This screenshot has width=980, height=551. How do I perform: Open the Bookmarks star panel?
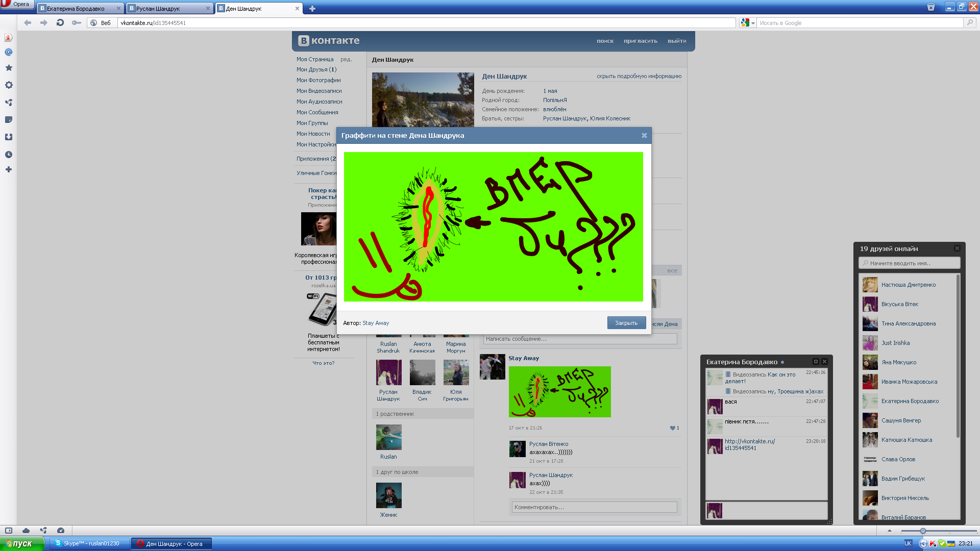coord(8,68)
